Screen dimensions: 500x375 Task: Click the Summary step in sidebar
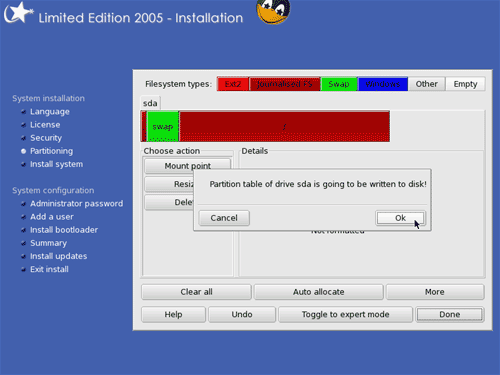pyautogui.click(x=48, y=243)
